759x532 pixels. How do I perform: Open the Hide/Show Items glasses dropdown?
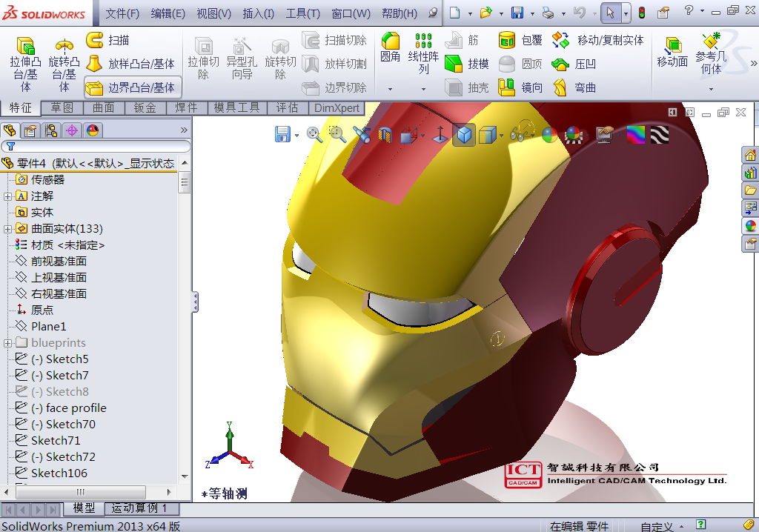(533, 135)
